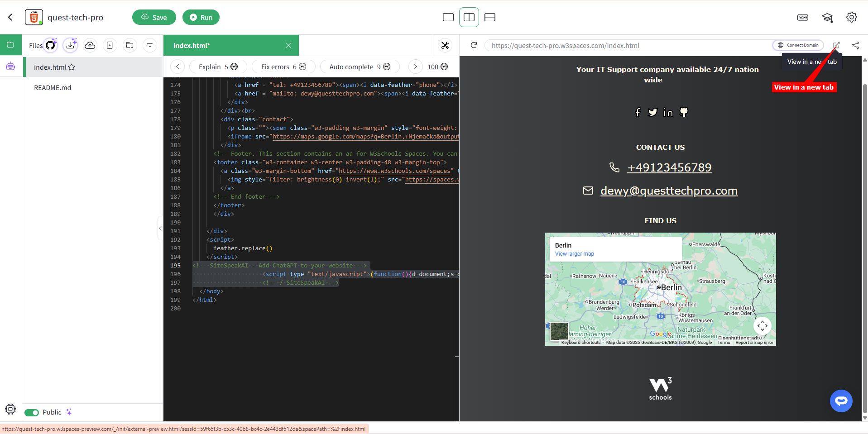Refresh the preview with the reload icon
868x434 pixels.
click(474, 45)
